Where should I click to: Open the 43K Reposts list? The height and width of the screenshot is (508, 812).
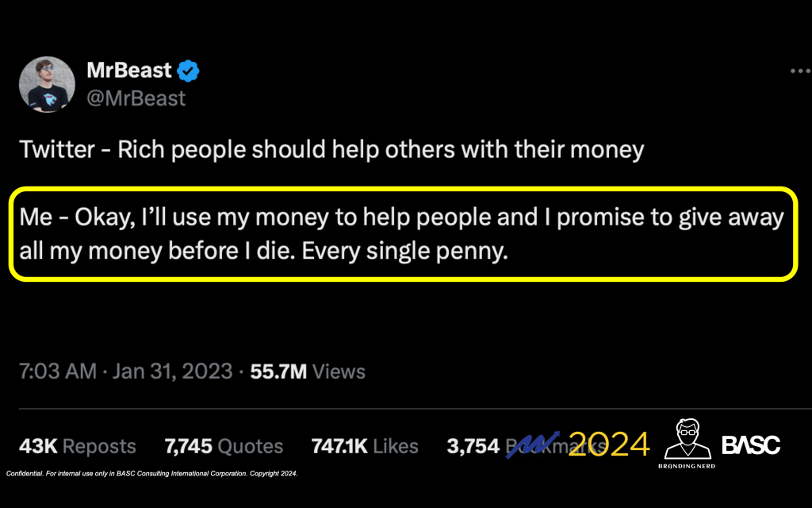[77, 446]
